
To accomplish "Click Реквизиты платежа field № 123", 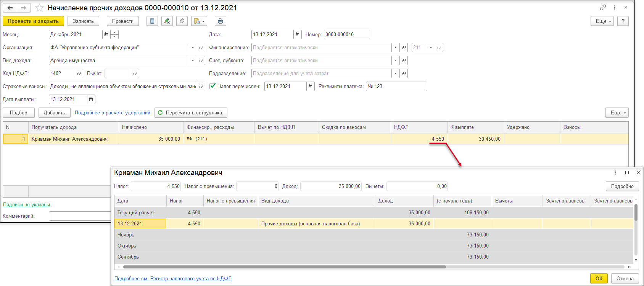I will (396, 87).
